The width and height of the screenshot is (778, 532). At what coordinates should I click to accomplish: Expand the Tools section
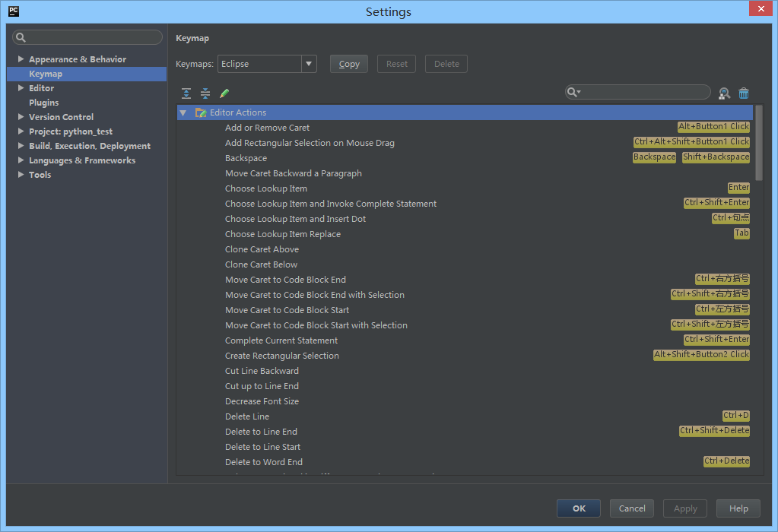pos(21,174)
